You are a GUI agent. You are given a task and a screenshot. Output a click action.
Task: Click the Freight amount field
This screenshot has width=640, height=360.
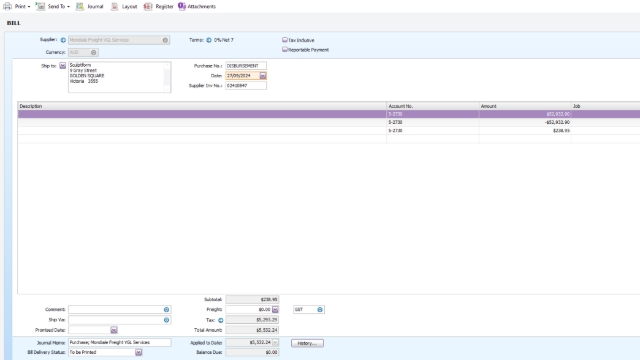249,309
